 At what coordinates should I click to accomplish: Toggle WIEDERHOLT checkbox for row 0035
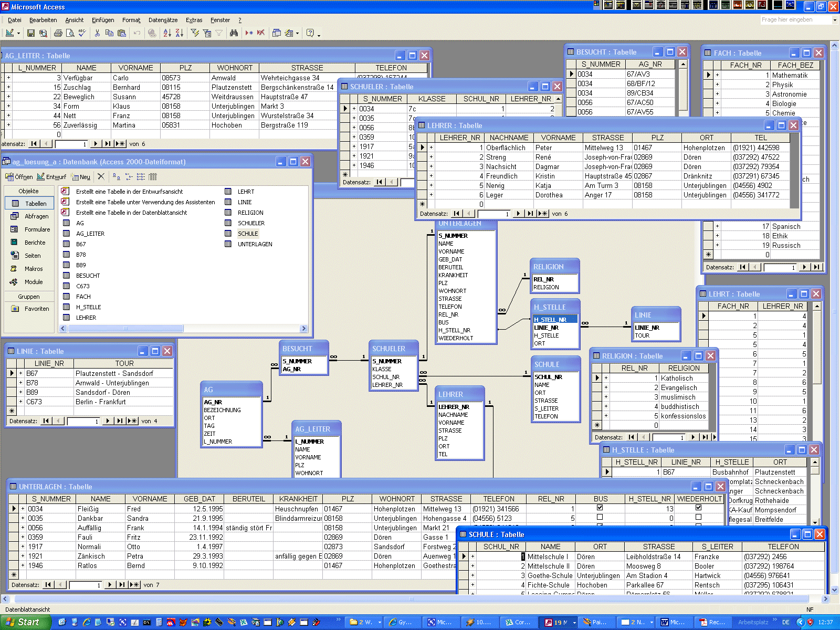pyautogui.click(x=699, y=517)
